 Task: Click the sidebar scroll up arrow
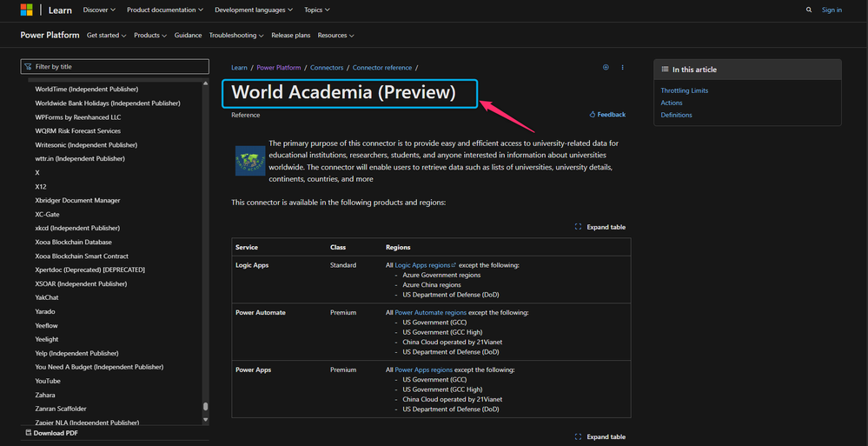206,83
